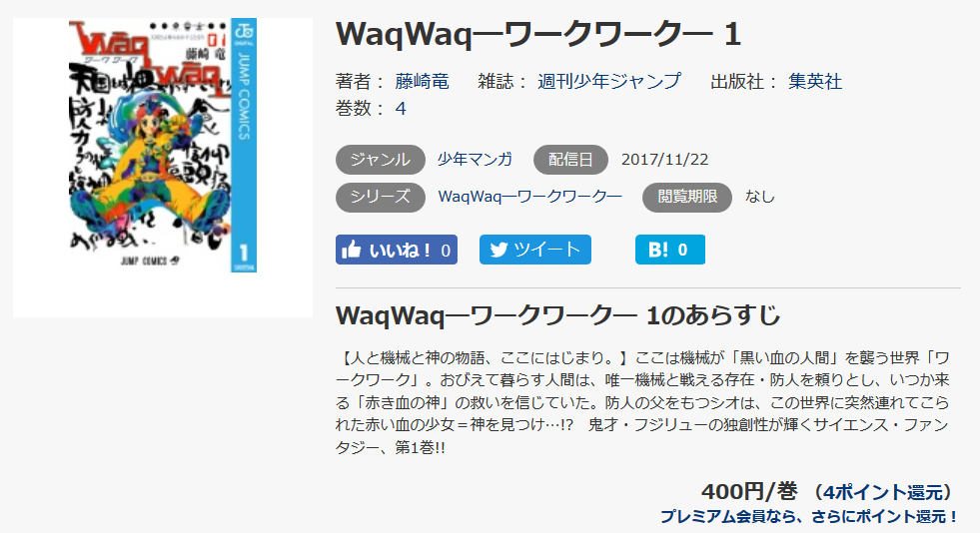
Task: Click the 閲覧期限 tag badge
Action: 687,198
